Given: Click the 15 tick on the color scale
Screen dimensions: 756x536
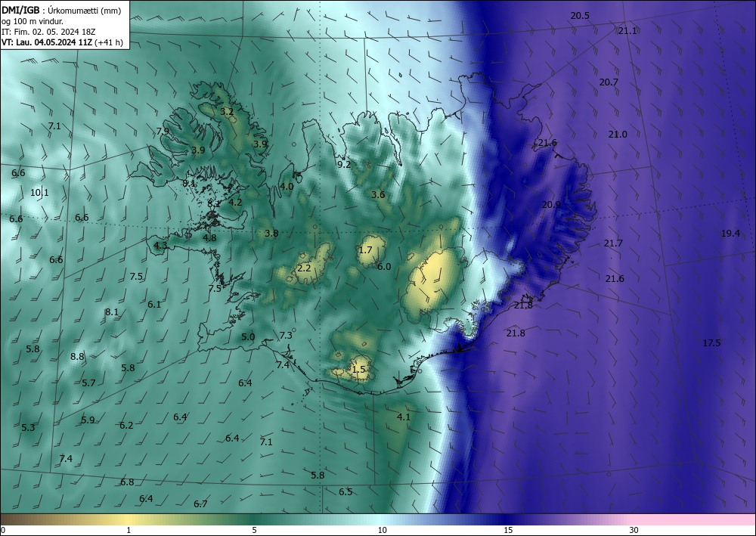Looking at the screenshot, I should (x=508, y=530).
